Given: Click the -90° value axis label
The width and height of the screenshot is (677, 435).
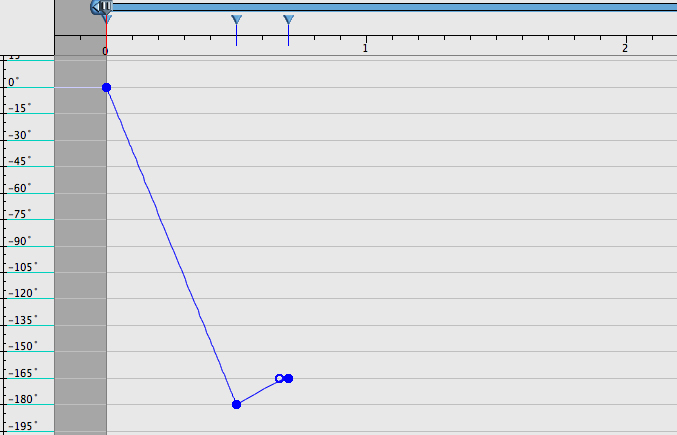Looking at the screenshot, I should click(x=20, y=241).
